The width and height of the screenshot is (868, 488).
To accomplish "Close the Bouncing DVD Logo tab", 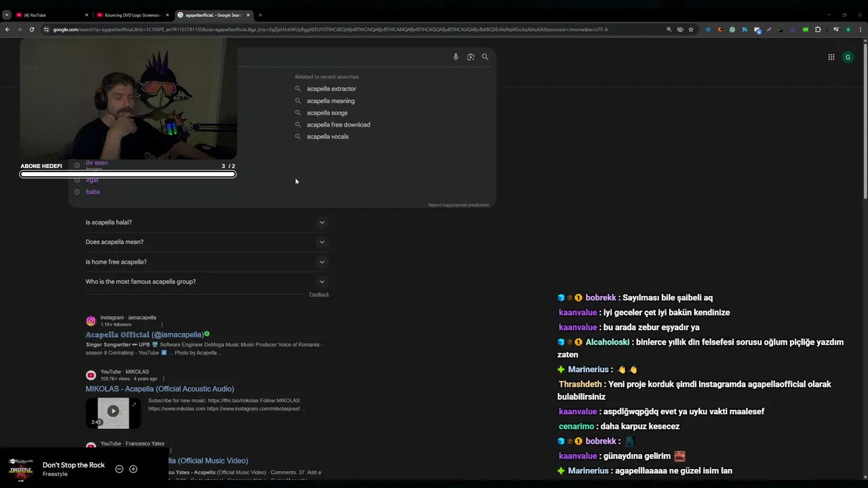I will pos(167,15).
